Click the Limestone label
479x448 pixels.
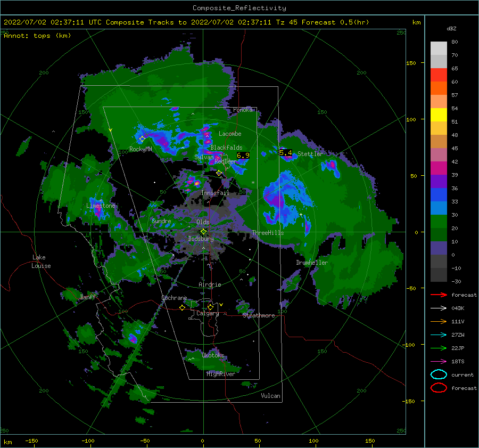[101, 206]
